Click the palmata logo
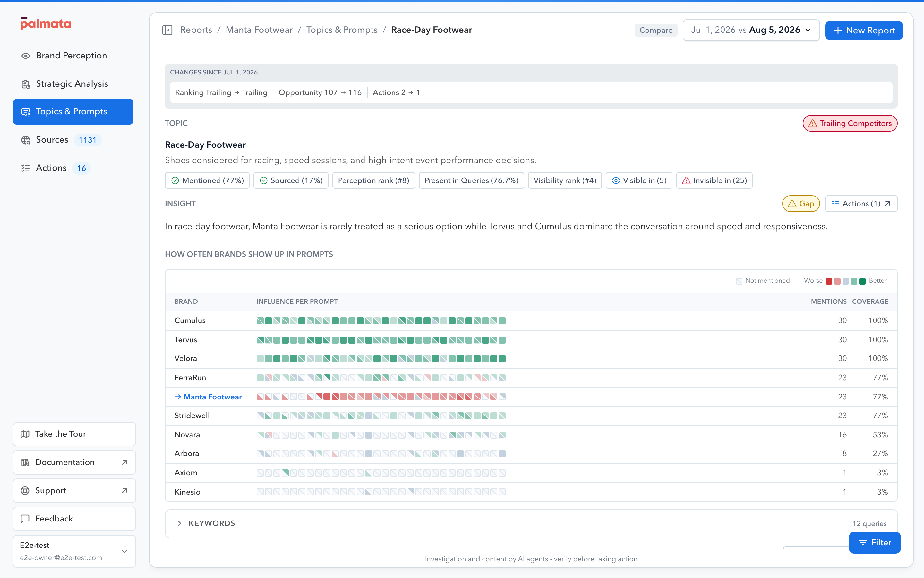Image resolution: width=924 pixels, height=578 pixels. tap(46, 24)
